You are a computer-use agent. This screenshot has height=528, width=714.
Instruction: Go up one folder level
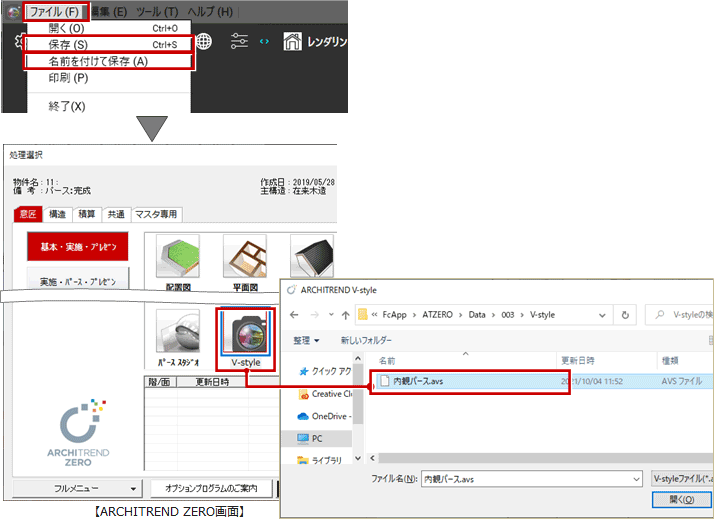click(346, 315)
